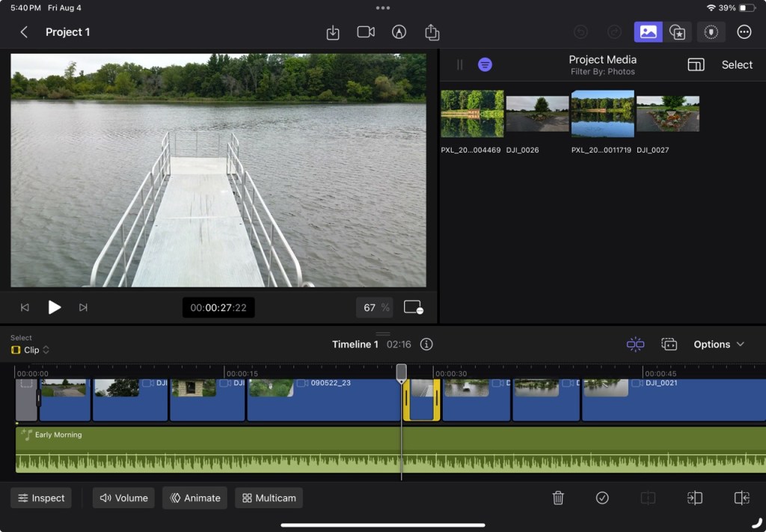766x532 pixels.
Task: Toggle the media filter button
Action: tap(485, 65)
